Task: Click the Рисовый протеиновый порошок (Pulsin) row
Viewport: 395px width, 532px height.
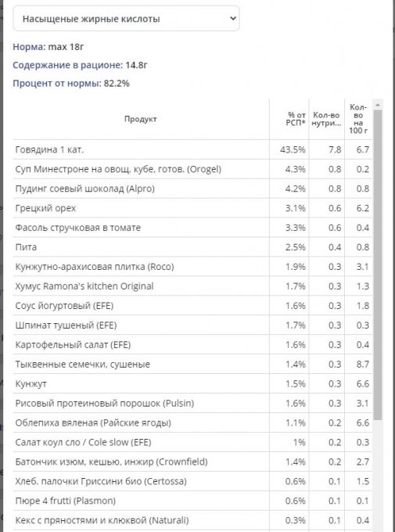Action: click(192, 403)
